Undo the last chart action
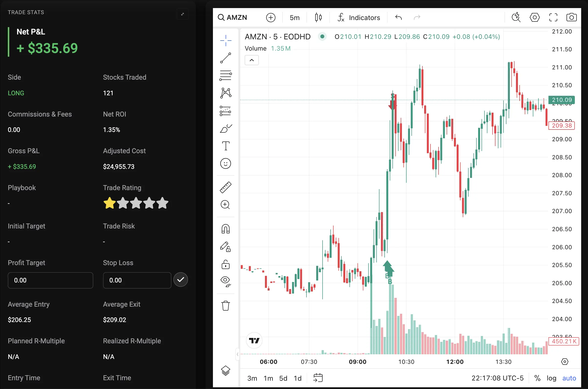The height and width of the screenshot is (389, 588). tap(398, 17)
